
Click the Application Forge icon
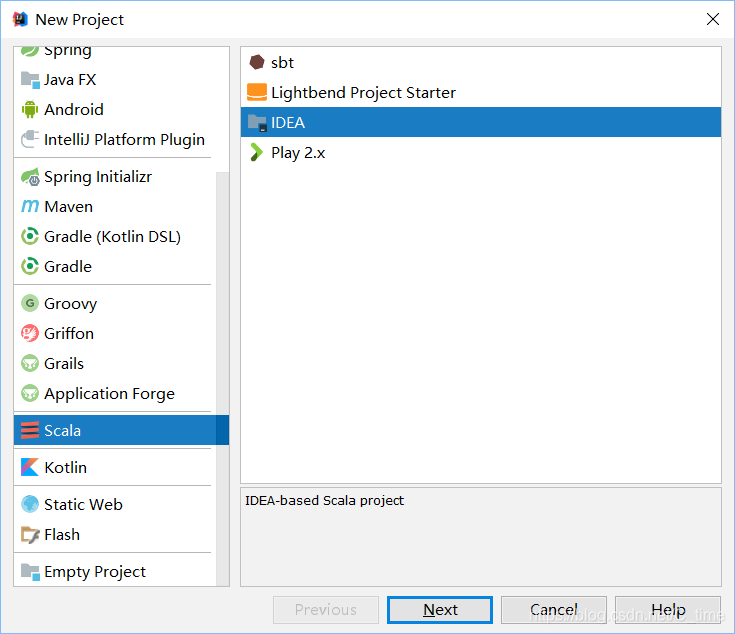click(x=30, y=394)
